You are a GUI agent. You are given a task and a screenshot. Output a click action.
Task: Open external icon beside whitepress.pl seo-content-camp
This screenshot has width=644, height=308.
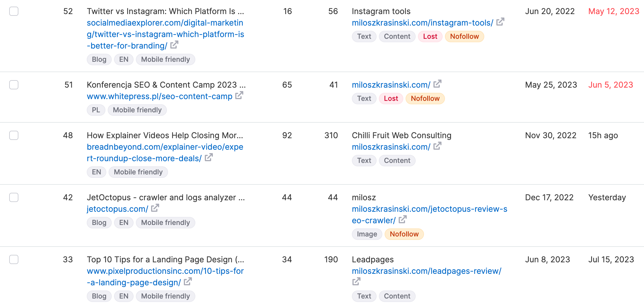point(239,95)
